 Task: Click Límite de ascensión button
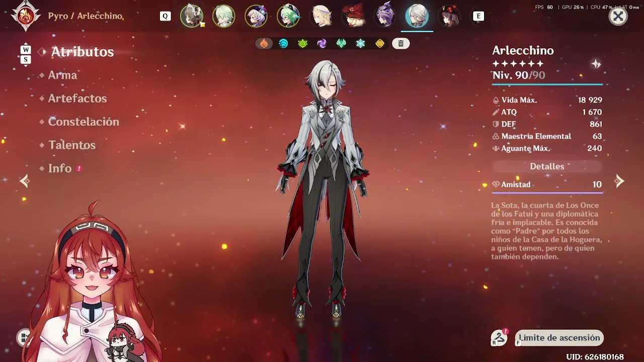pos(559,338)
